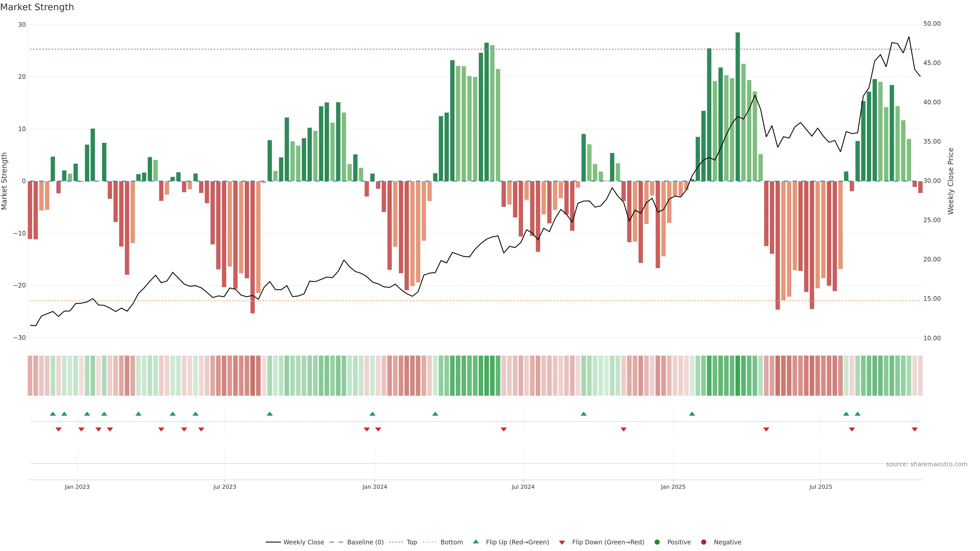The image size is (980, 551).
Task: Click the orange dotted Bottom legend icon
Action: tap(430, 542)
